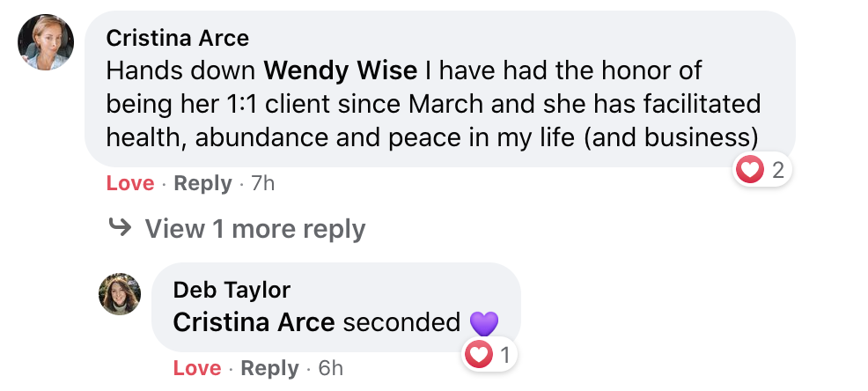Open Cristina Arce's name above her comment
The width and height of the screenshot is (868, 391).
tap(177, 38)
